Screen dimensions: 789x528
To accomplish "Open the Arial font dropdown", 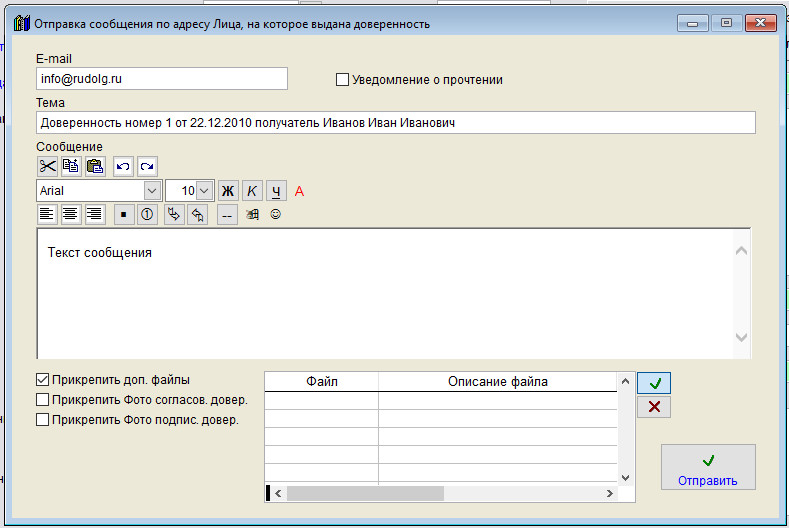I will pos(152,190).
